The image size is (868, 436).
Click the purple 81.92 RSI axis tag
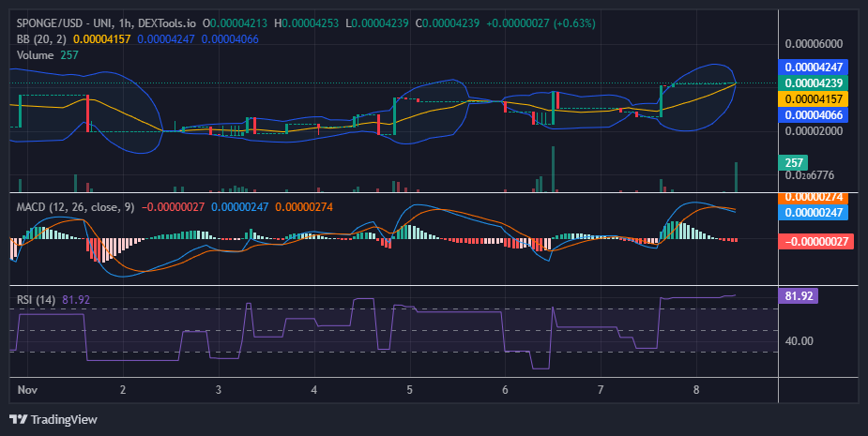coord(799,296)
